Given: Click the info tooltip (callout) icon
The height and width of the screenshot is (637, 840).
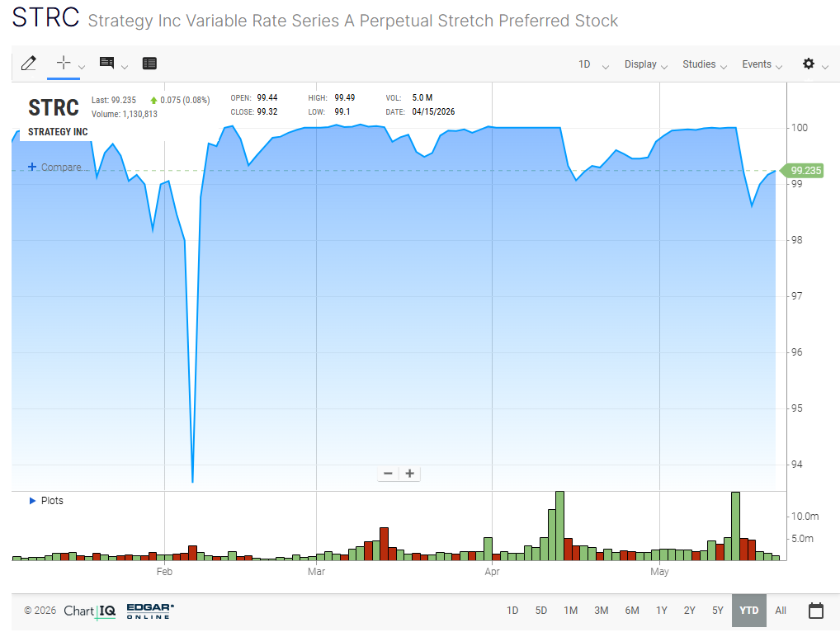Looking at the screenshot, I should pos(106,64).
